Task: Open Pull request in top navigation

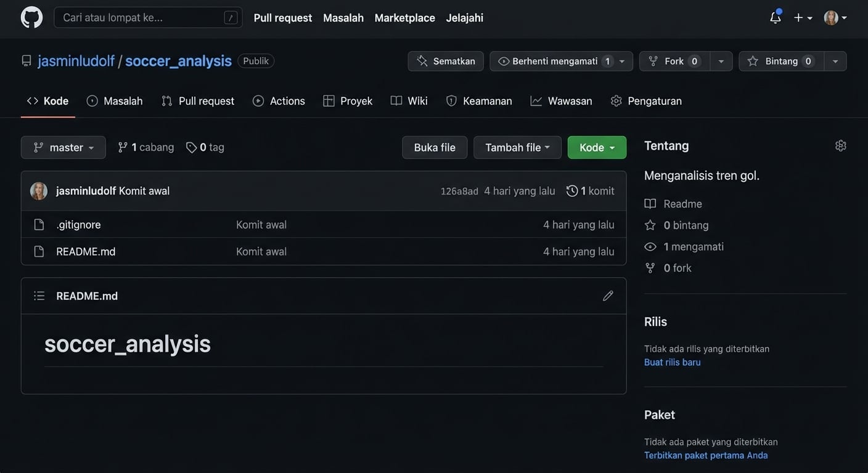Action: tap(283, 18)
